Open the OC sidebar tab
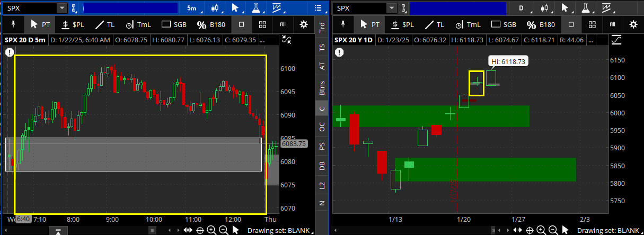The height and width of the screenshot is (235, 644). coord(321,127)
